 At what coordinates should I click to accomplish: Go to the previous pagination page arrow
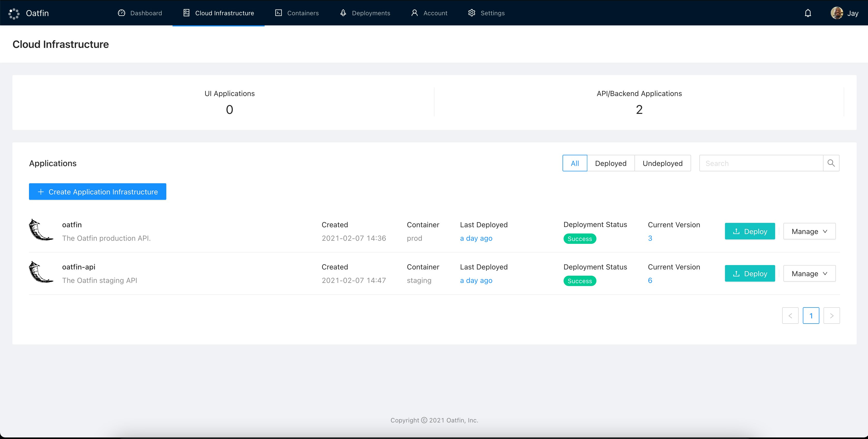click(790, 316)
